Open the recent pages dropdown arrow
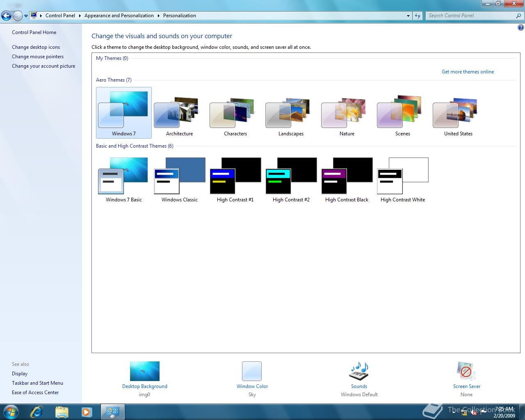The image size is (525, 420). pos(26,16)
